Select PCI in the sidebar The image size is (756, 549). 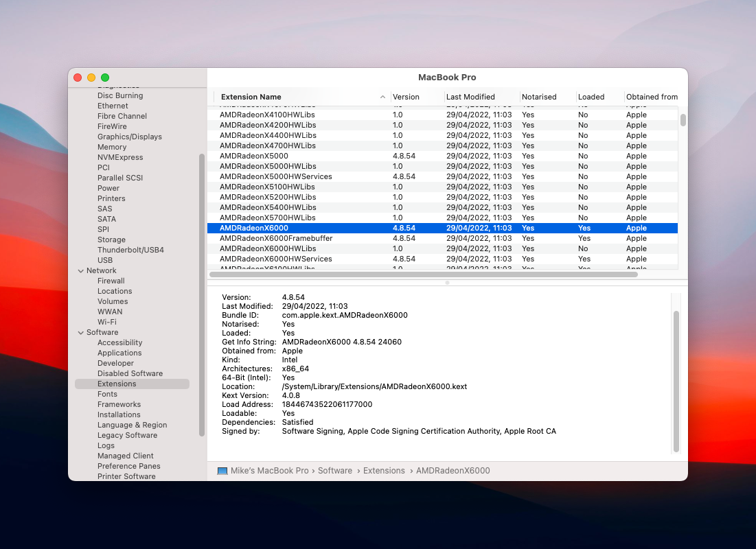(x=104, y=167)
